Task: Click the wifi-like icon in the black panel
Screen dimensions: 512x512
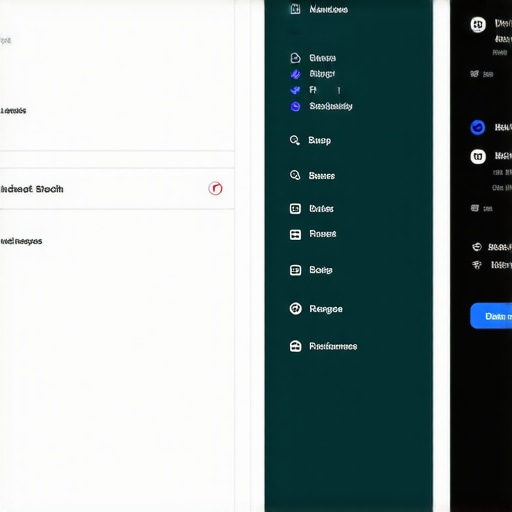Action: point(477,265)
